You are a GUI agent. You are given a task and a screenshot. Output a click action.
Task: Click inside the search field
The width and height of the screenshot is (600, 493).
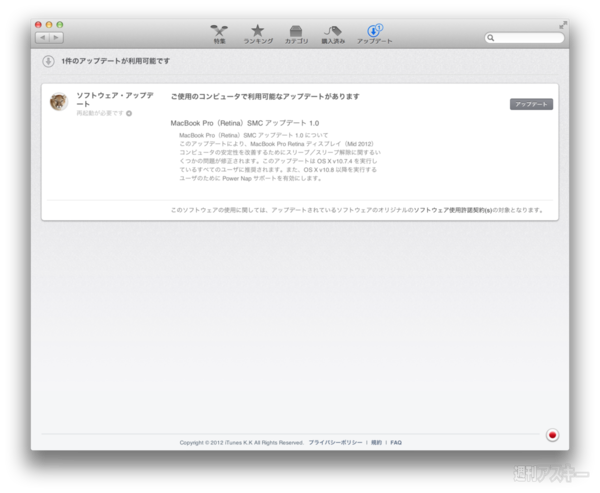(x=524, y=38)
